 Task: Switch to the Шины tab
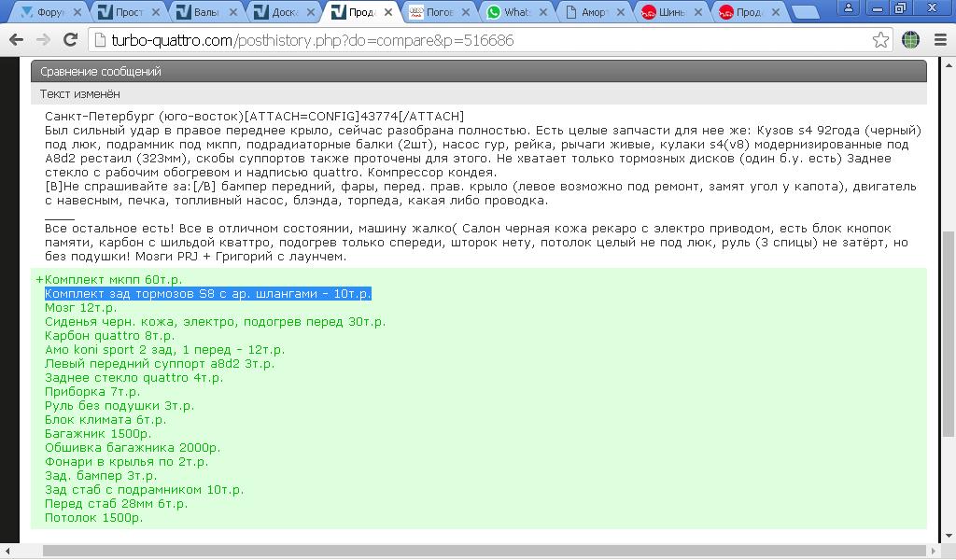click(670, 13)
